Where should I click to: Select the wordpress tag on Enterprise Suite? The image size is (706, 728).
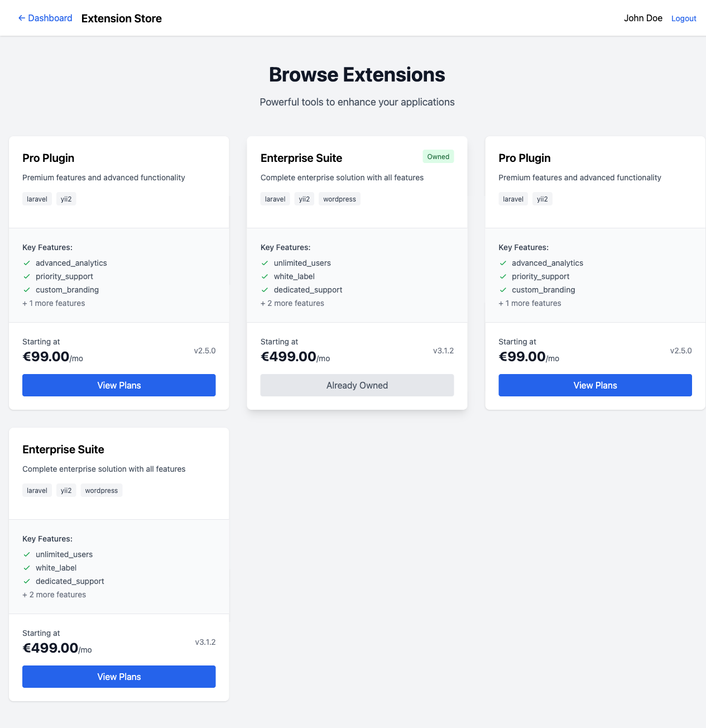pos(339,199)
